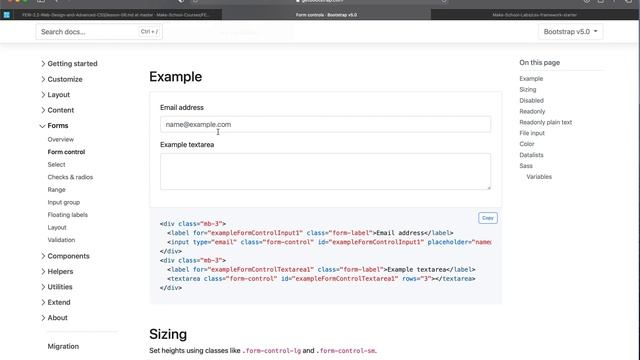This screenshot has height=360, width=640.
Task: Expand the Utilities section
Action: click(56, 287)
